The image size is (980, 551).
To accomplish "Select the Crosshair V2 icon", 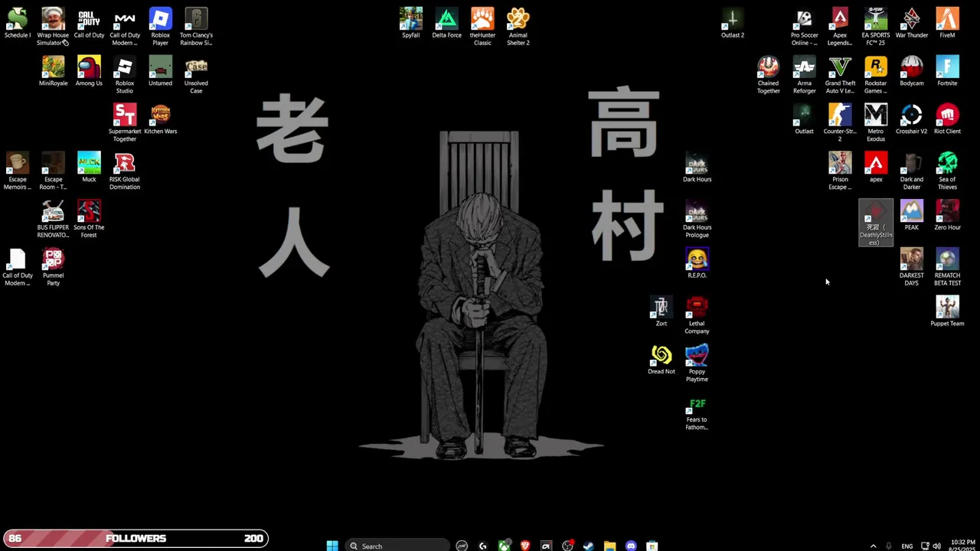I will (911, 119).
